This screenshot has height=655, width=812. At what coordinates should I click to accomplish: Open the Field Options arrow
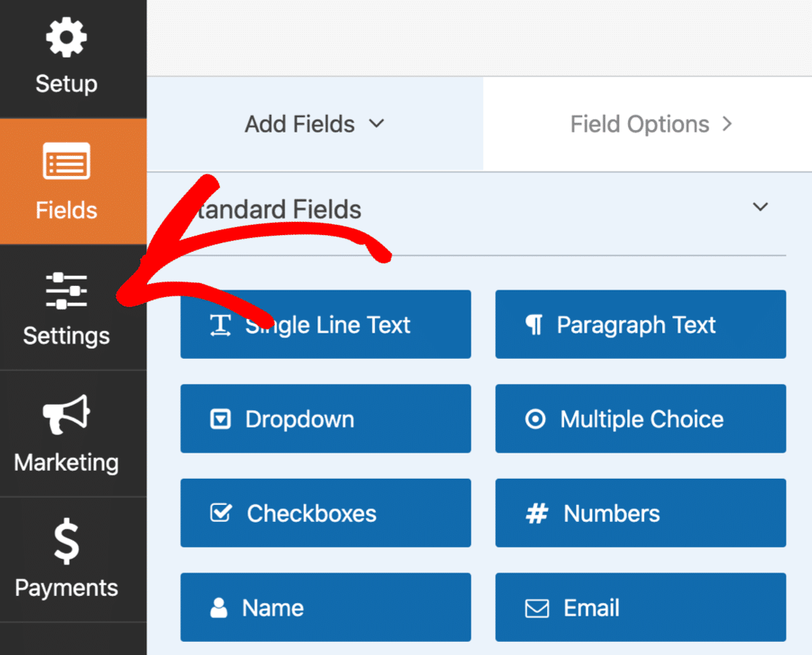click(726, 124)
